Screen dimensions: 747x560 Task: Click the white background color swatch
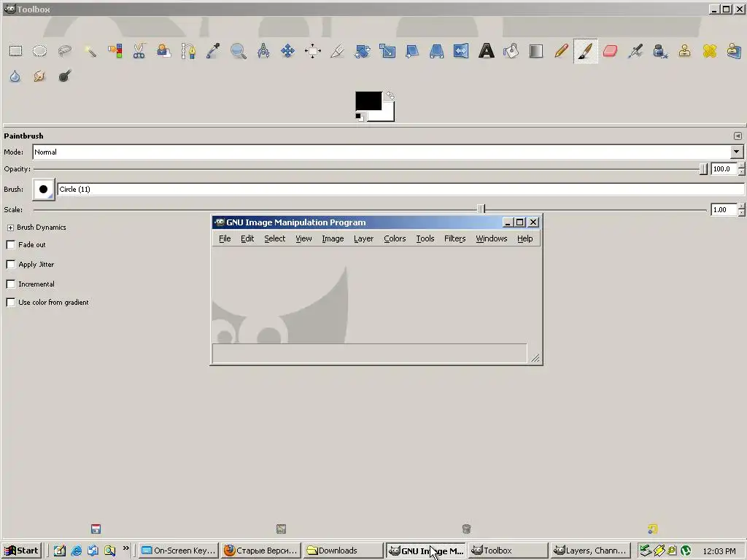point(387,114)
